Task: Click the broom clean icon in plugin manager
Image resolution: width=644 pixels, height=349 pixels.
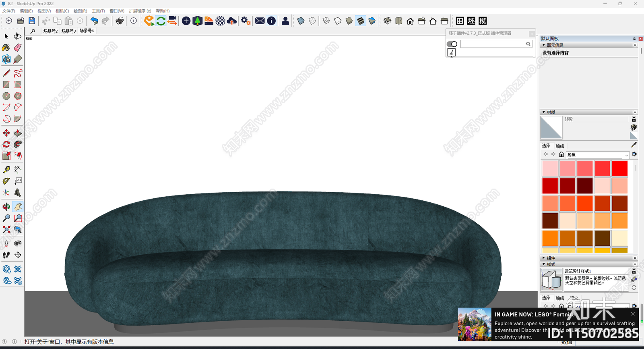Action: 452,52
